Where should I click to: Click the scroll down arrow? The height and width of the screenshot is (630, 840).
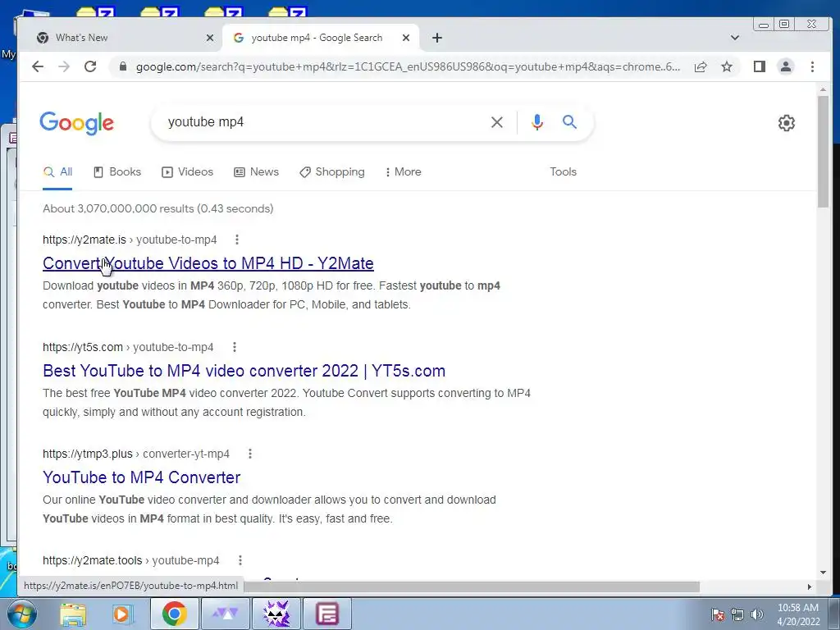tap(823, 573)
